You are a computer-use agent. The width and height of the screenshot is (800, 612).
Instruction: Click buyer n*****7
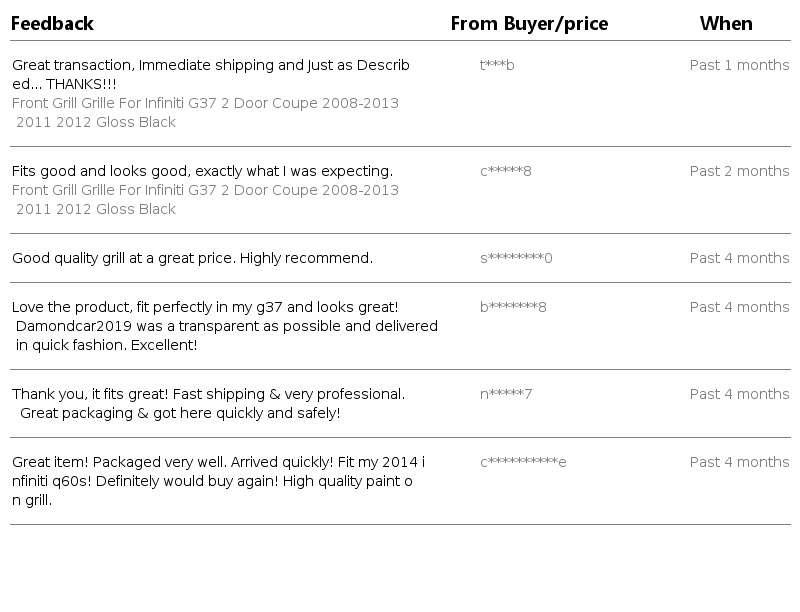(x=506, y=394)
